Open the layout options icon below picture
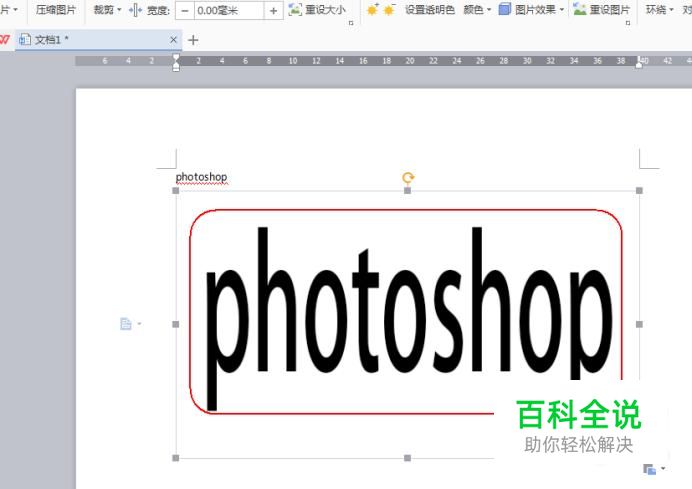Viewport: 692px width, 489px height. (x=654, y=469)
